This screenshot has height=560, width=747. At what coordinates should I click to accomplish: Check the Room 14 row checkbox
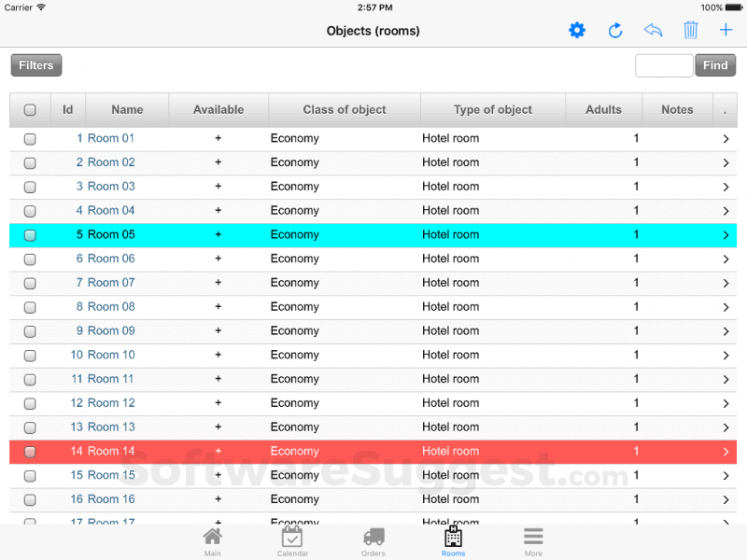(x=30, y=451)
